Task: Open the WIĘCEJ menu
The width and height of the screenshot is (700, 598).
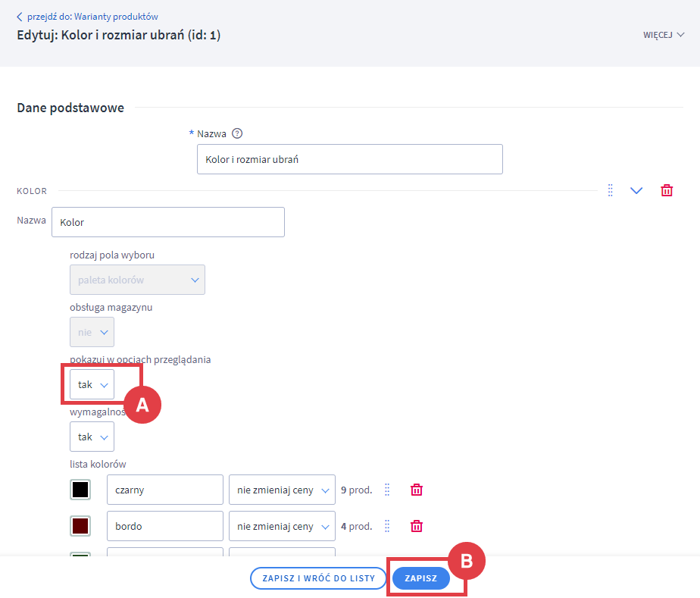Action: click(x=663, y=35)
